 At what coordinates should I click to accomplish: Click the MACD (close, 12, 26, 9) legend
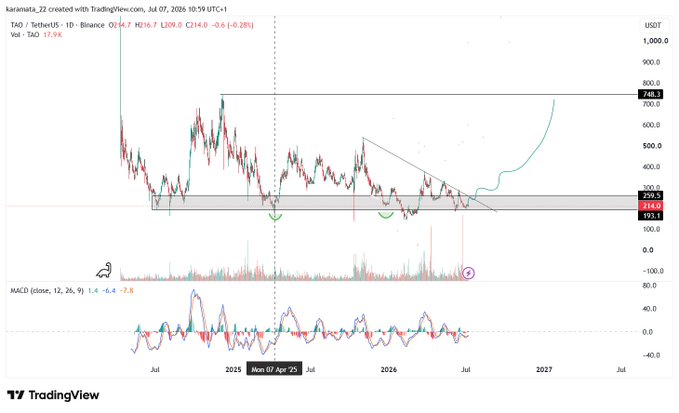pos(47,290)
